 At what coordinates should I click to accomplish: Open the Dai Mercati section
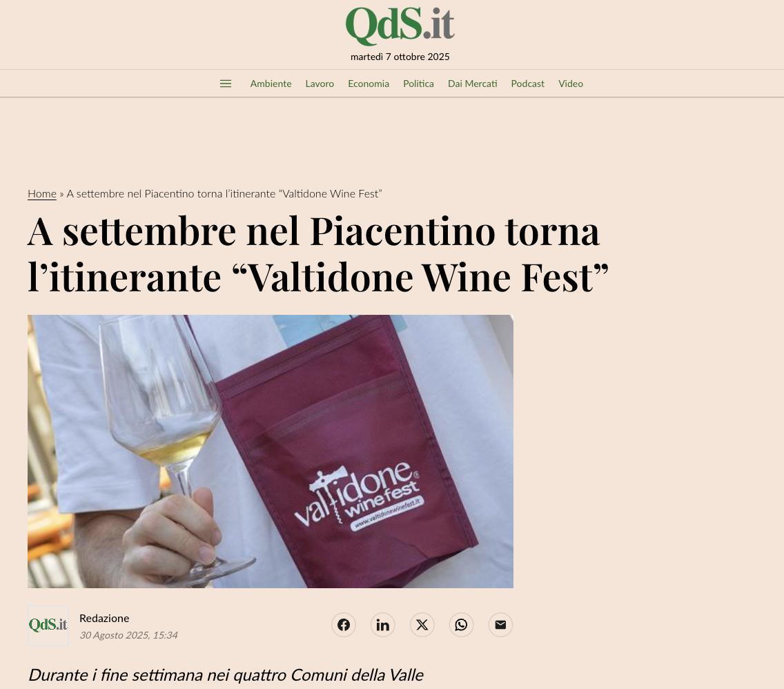click(473, 84)
